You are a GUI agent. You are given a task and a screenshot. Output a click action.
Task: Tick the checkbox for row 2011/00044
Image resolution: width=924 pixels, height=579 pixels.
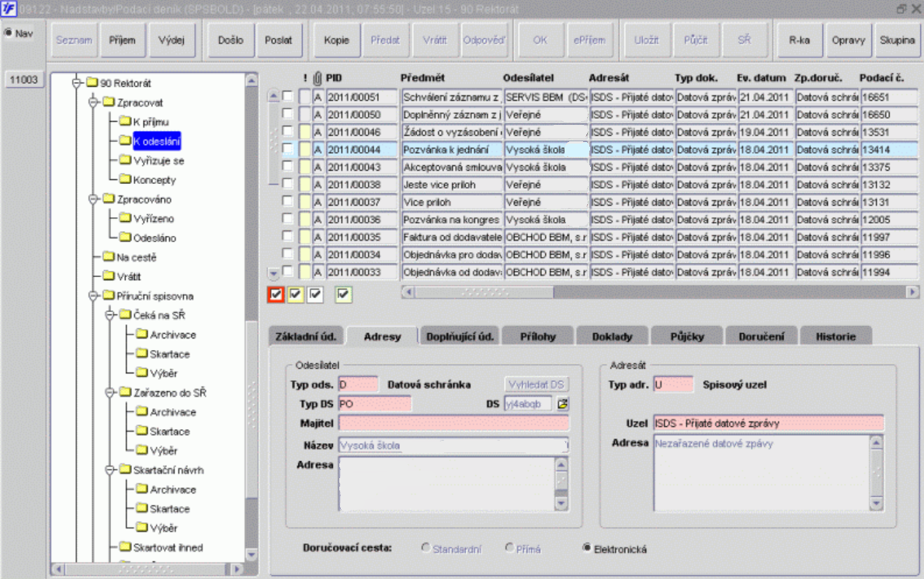coord(287,148)
